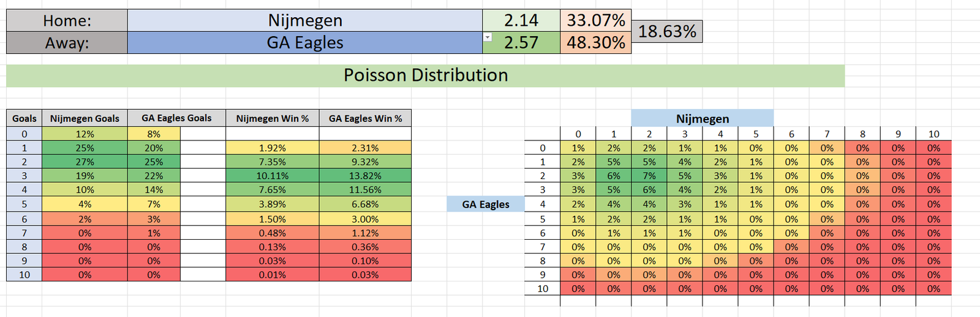Select the GA Eagles Win % header
Viewport: 980px width, 317px height.
[365, 118]
